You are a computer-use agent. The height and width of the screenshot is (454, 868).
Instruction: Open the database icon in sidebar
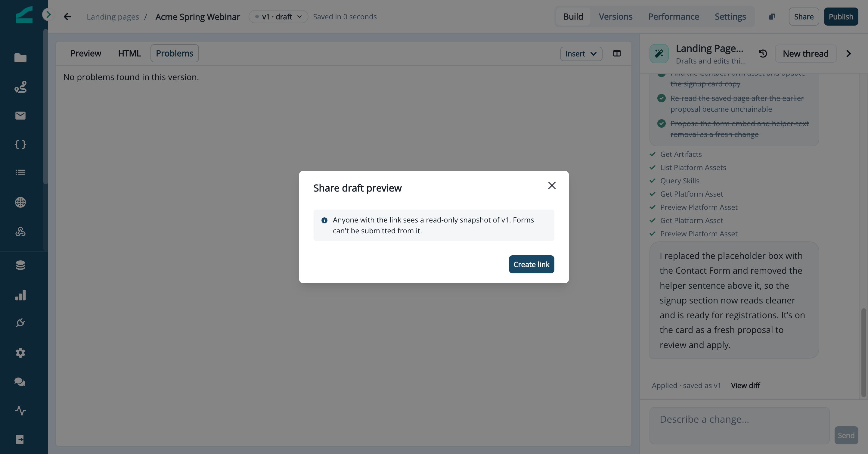pyautogui.click(x=20, y=265)
